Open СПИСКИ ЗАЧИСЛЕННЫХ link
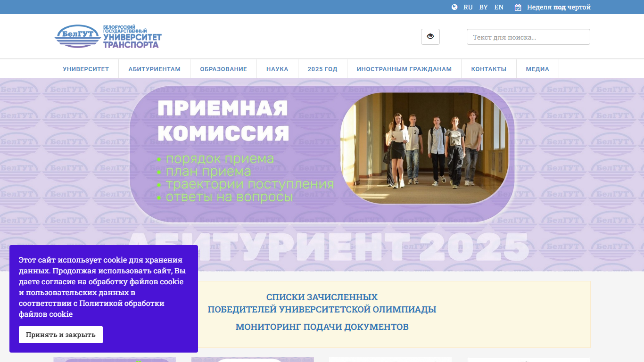This screenshot has width=644, height=362. point(322,297)
